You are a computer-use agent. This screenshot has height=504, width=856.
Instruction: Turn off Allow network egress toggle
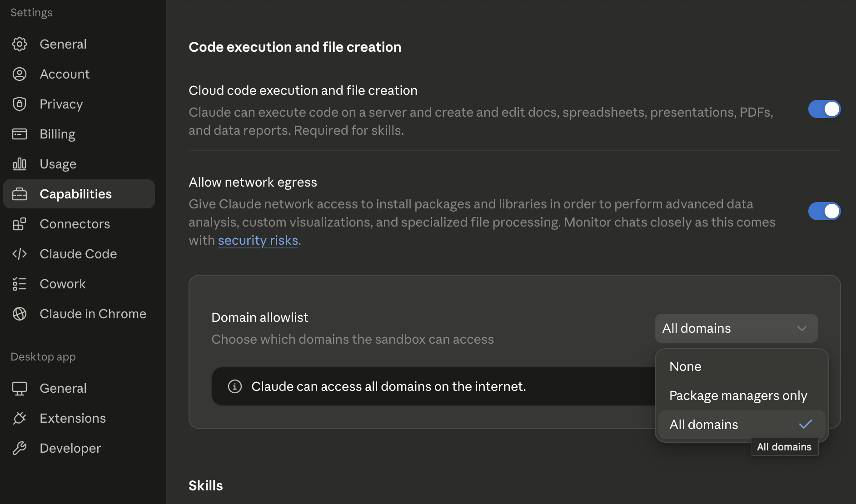point(824,211)
